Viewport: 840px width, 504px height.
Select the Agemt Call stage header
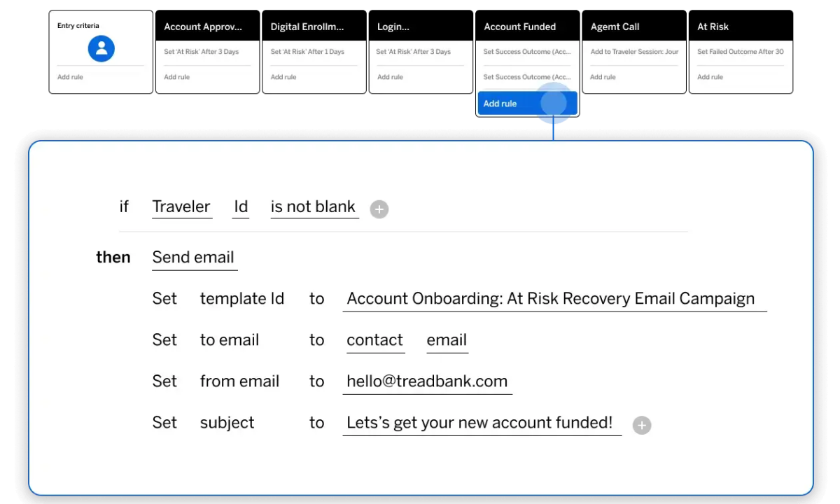point(634,27)
